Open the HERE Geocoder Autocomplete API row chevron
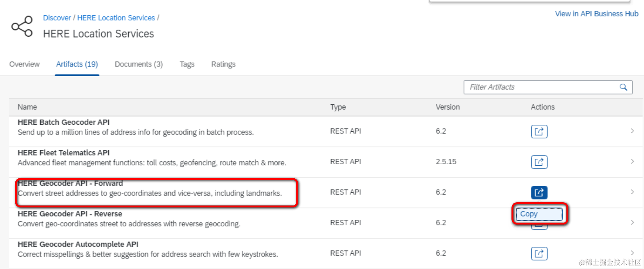 [632, 253]
